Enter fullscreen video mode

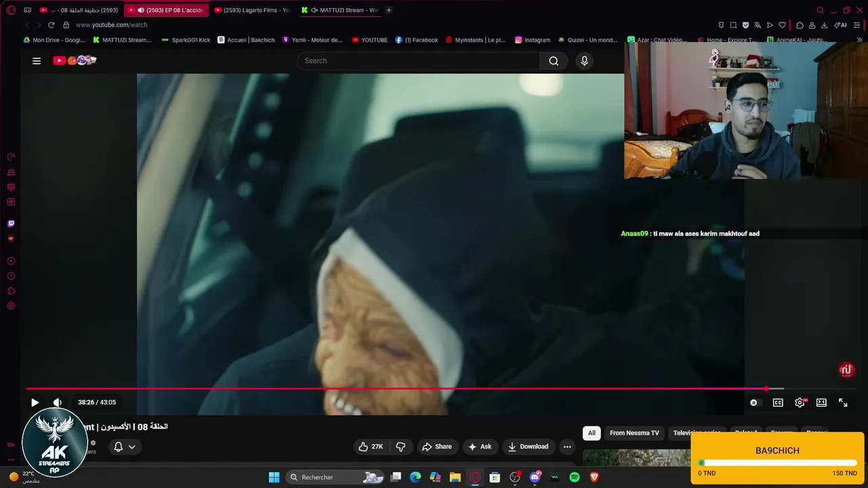click(843, 403)
